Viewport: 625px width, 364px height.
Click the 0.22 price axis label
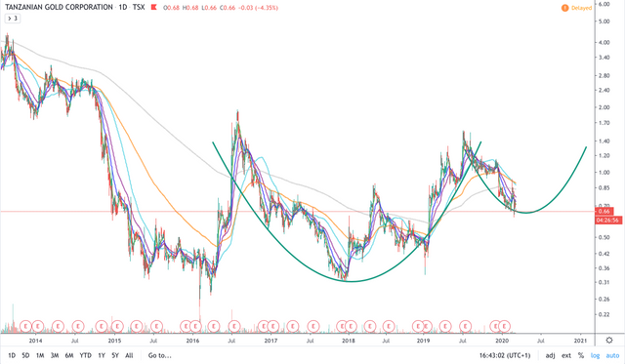604,314
